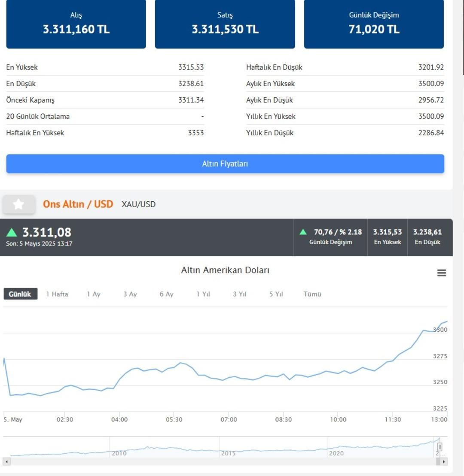Click the 20 Günlük Ortalama row
The width and height of the screenshot is (464, 476).
[x=105, y=116]
